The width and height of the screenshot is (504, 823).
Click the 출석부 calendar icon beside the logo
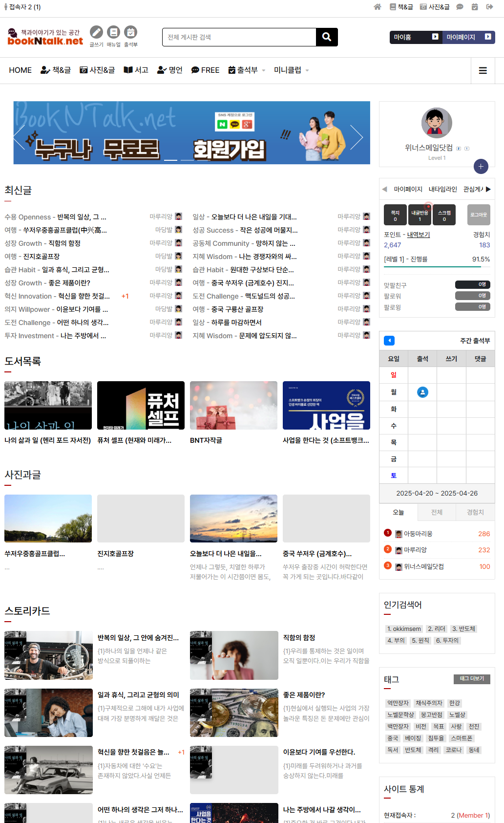coord(130,32)
